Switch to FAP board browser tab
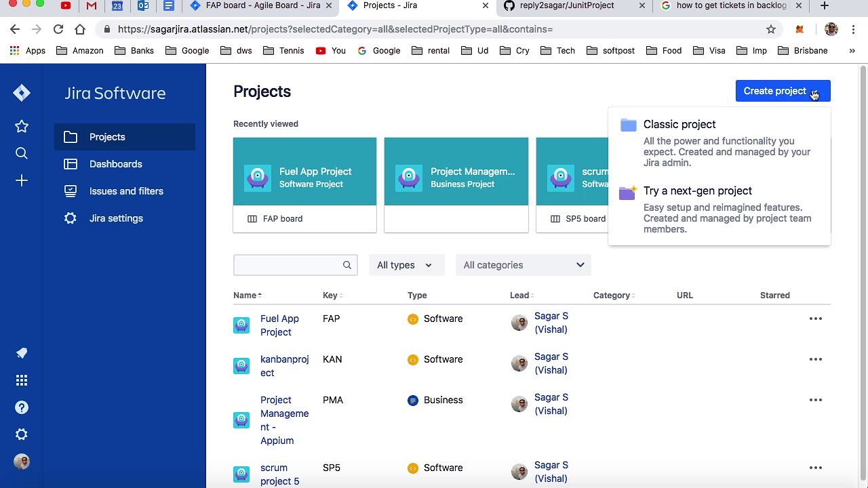868x488 pixels. click(x=262, y=5)
